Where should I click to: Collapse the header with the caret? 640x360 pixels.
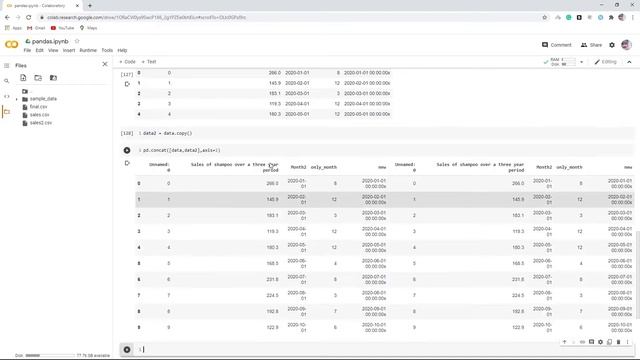point(629,62)
